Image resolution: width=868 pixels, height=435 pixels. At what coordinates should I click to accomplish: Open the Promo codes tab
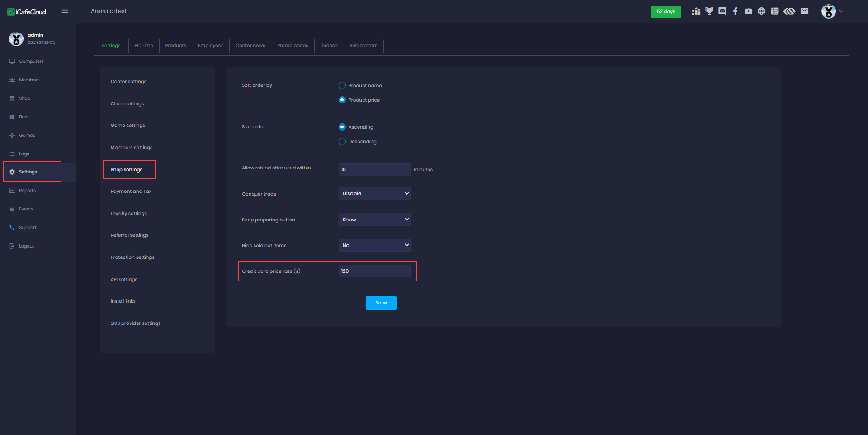pos(292,46)
